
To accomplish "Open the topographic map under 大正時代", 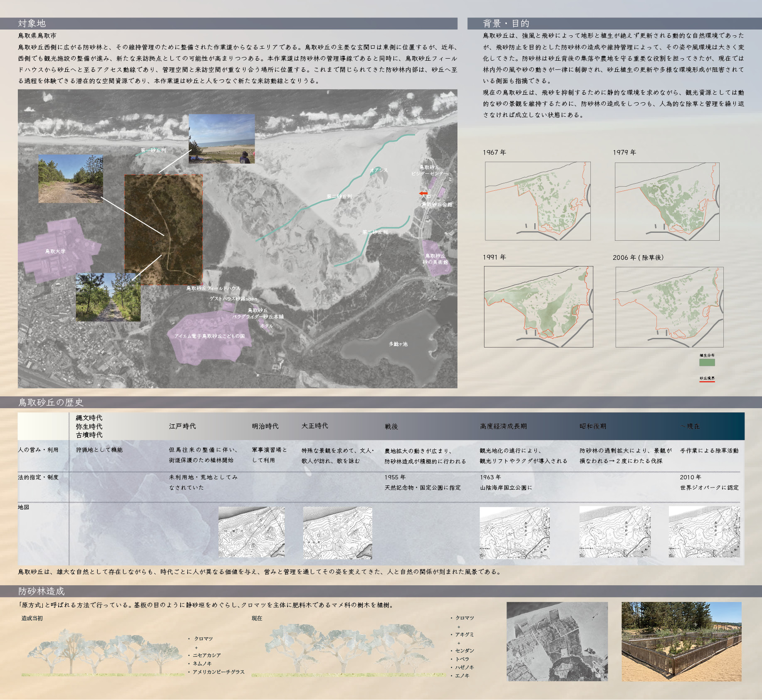I will [x=337, y=532].
